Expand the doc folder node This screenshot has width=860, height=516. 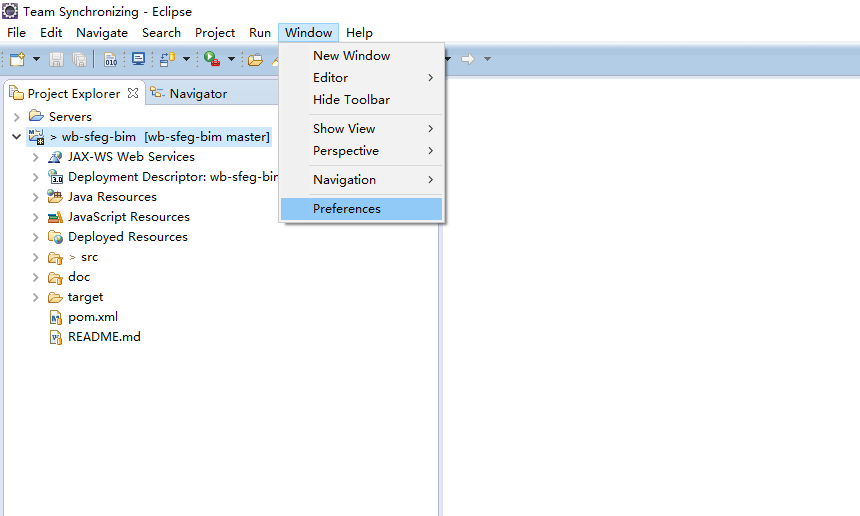(x=36, y=277)
